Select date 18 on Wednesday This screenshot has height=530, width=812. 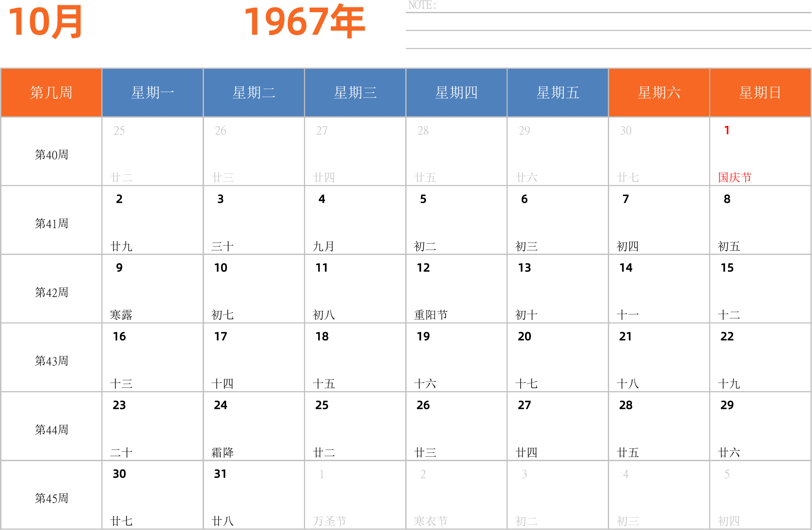(322, 336)
